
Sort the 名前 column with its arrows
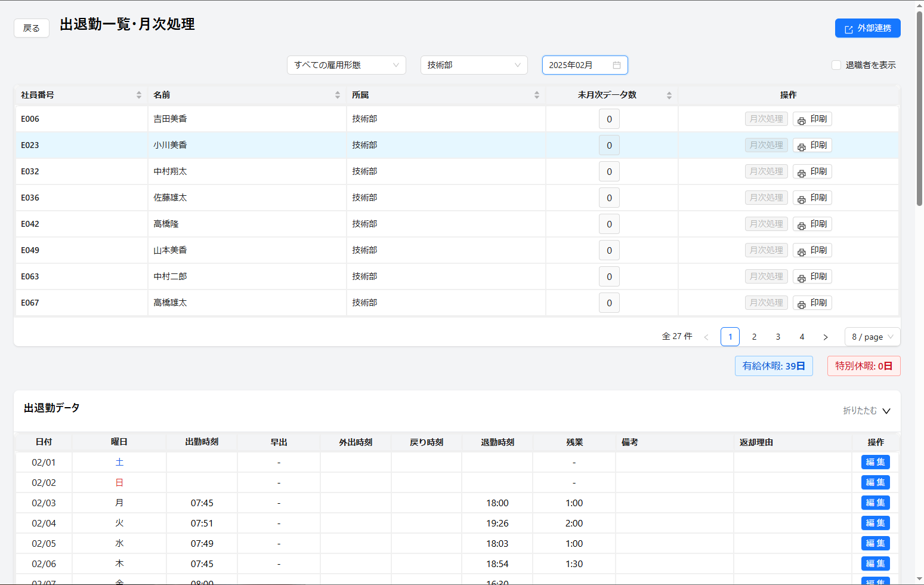[338, 95]
